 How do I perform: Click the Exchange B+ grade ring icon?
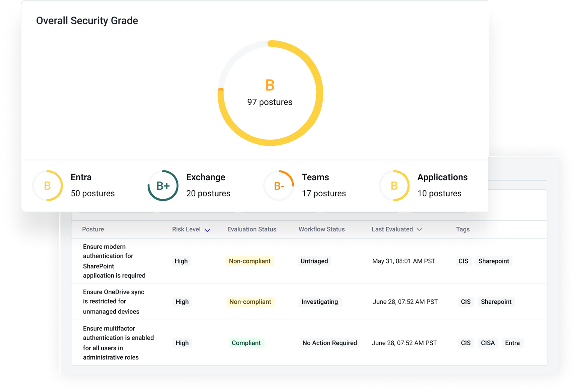point(163,185)
